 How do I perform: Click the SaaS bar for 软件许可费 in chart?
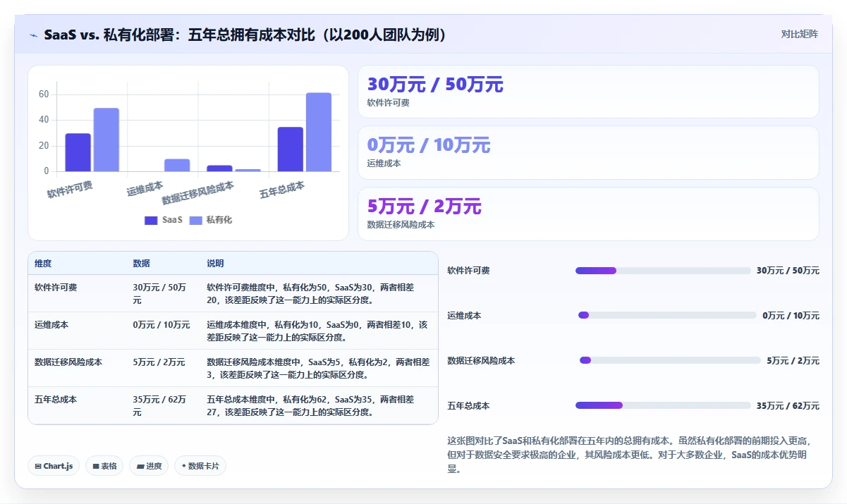click(x=78, y=152)
